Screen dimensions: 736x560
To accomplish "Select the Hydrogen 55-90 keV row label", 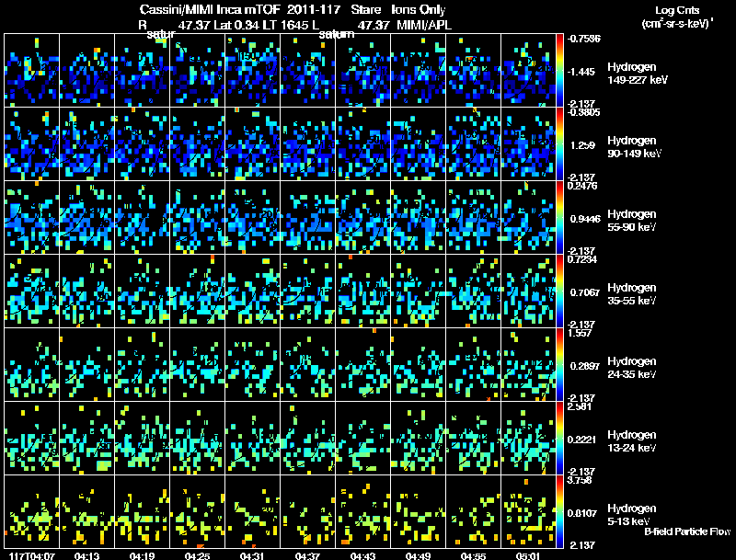I will pos(632,221).
